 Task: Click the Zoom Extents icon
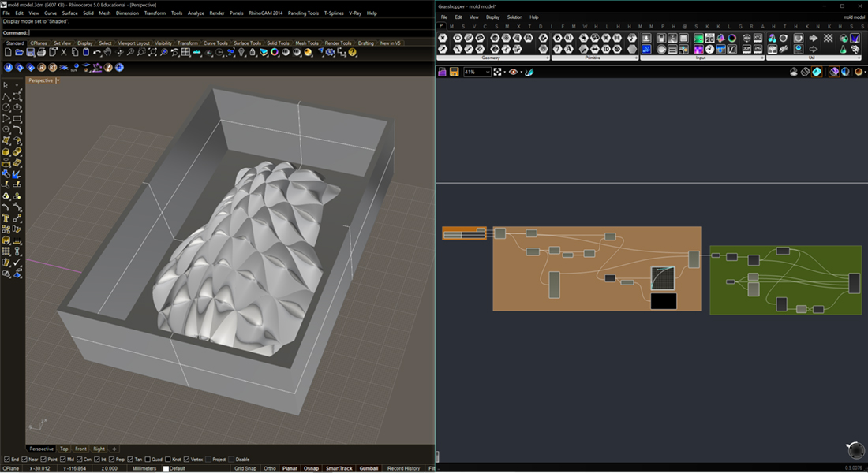pos(153,52)
